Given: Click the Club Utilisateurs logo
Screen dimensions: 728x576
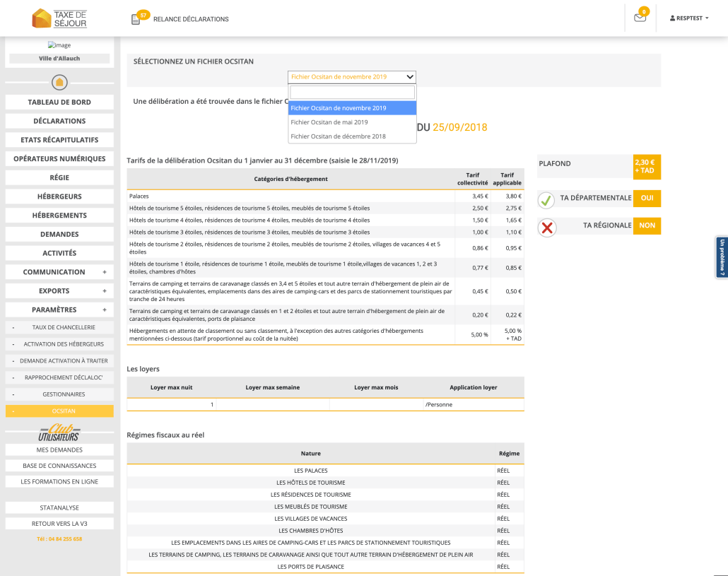Looking at the screenshot, I should 59,433.
